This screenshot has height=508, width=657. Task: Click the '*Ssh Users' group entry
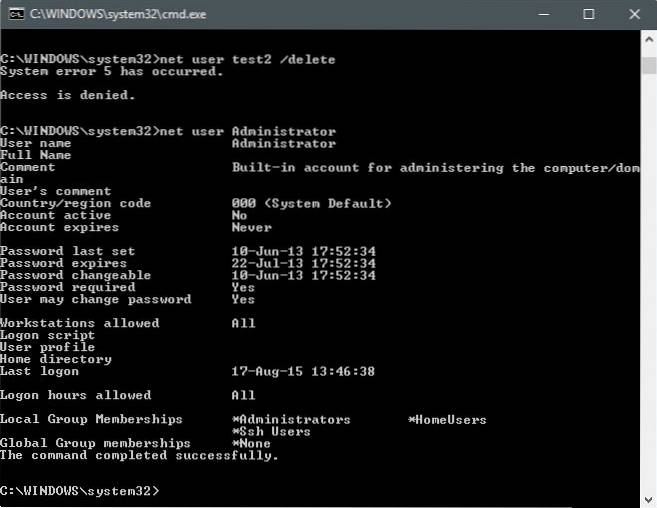[271, 432]
